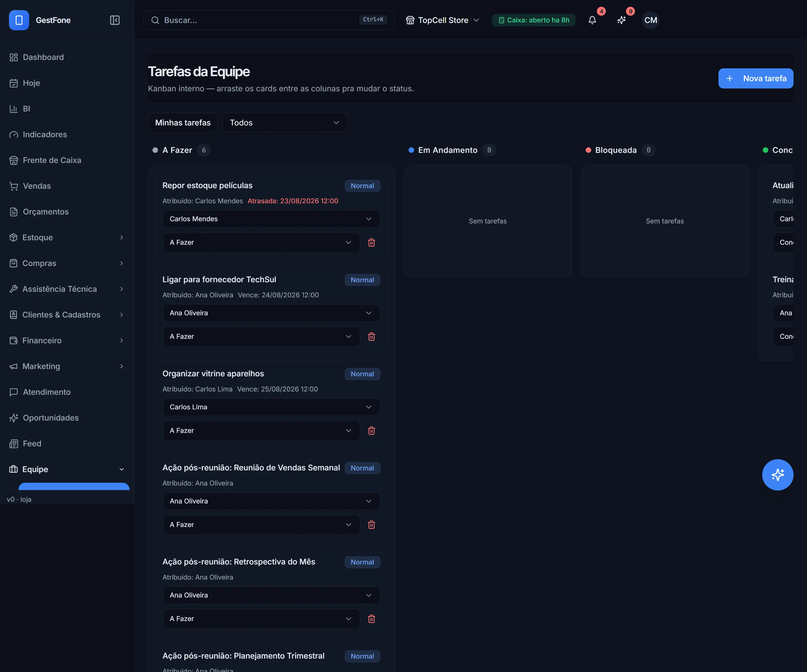Click the Orçamentos document icon
The width and height of the screenshot is (807, 672).
coord(14,212)
